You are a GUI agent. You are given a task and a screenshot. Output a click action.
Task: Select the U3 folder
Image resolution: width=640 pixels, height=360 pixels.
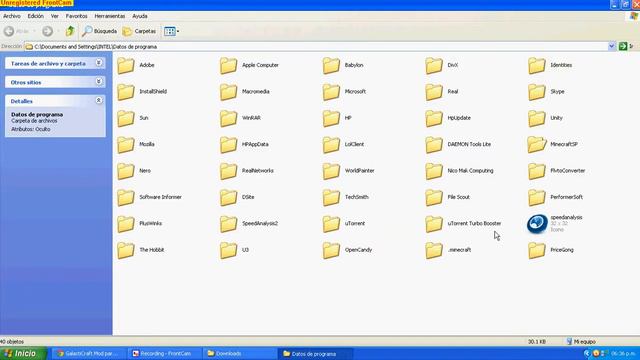click(x=234, y=250)
